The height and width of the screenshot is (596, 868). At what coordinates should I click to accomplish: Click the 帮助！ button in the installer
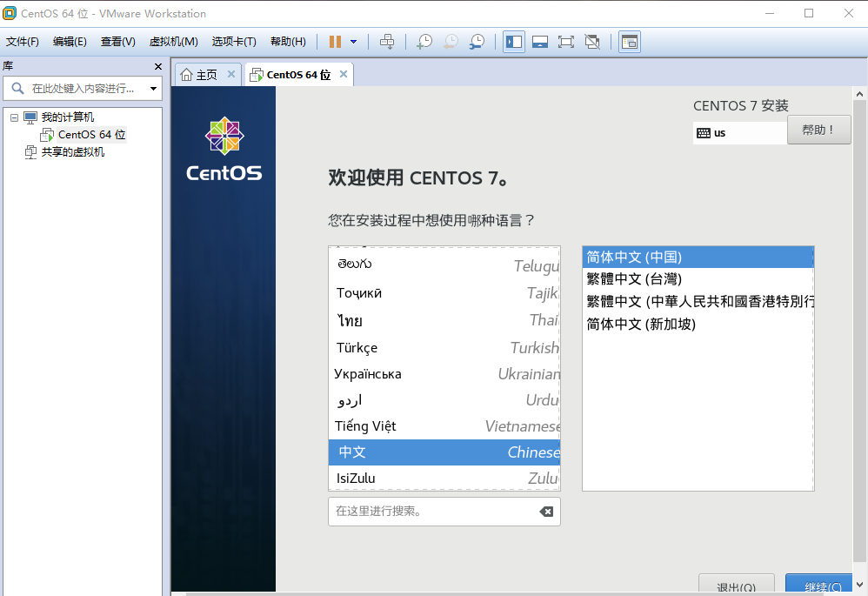[818, 131]
